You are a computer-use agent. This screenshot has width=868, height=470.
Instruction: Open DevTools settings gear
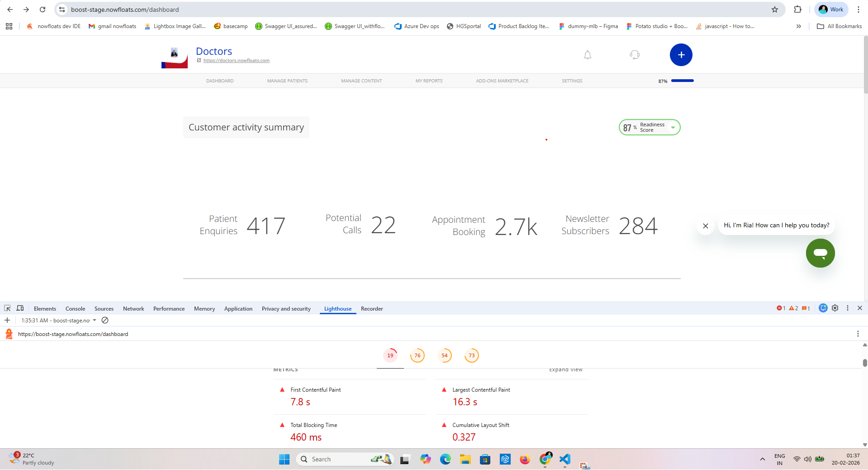(835, 308)
